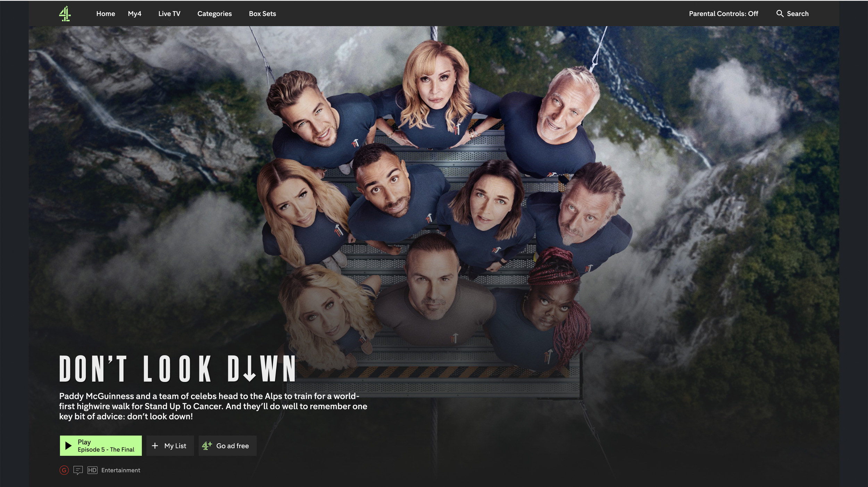Click the subtitles speech bubble icon
Image resolution: width=868 pixels, height=487 pixels.
78,470
